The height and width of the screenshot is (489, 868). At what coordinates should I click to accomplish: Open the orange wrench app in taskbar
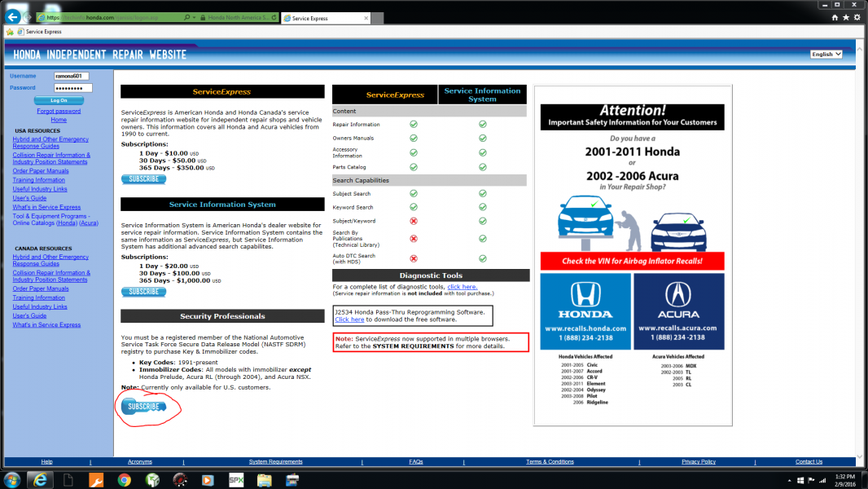tap(96, 480)
